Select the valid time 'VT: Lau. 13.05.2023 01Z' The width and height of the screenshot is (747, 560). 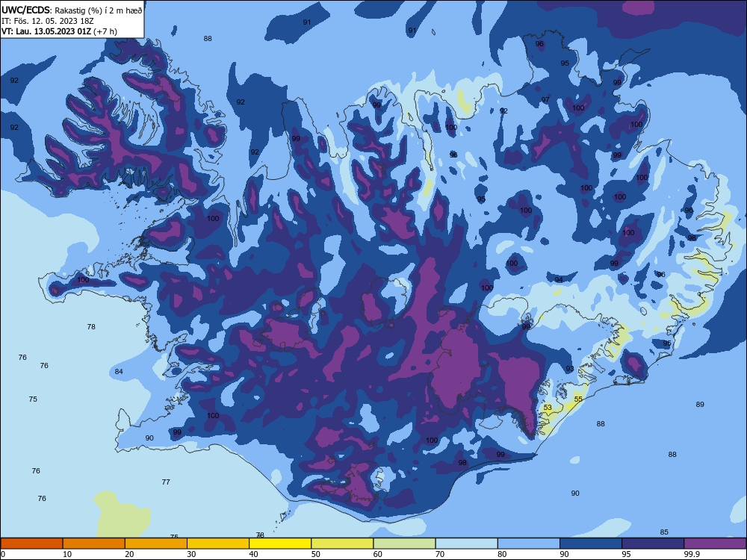coord(48,31)
